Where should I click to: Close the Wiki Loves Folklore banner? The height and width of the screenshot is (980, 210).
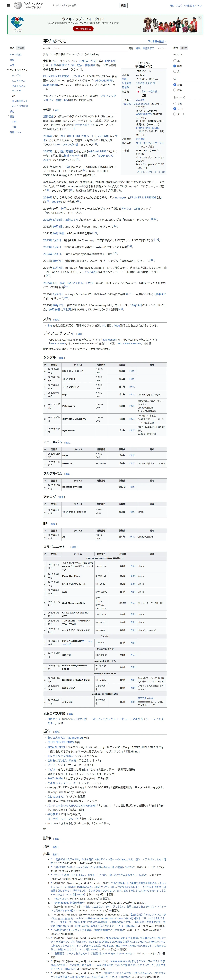[x=199, y=17]
